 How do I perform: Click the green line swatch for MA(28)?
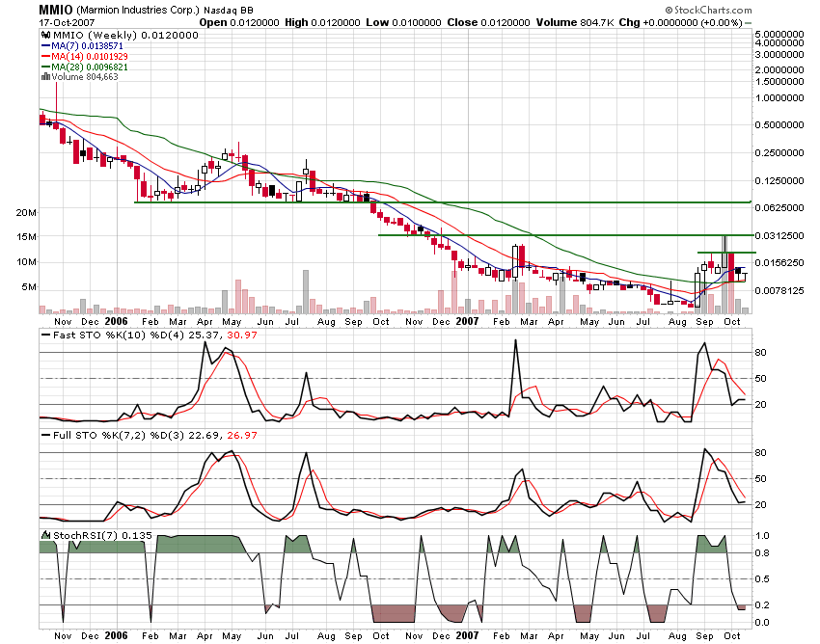(x=45, y=67)
